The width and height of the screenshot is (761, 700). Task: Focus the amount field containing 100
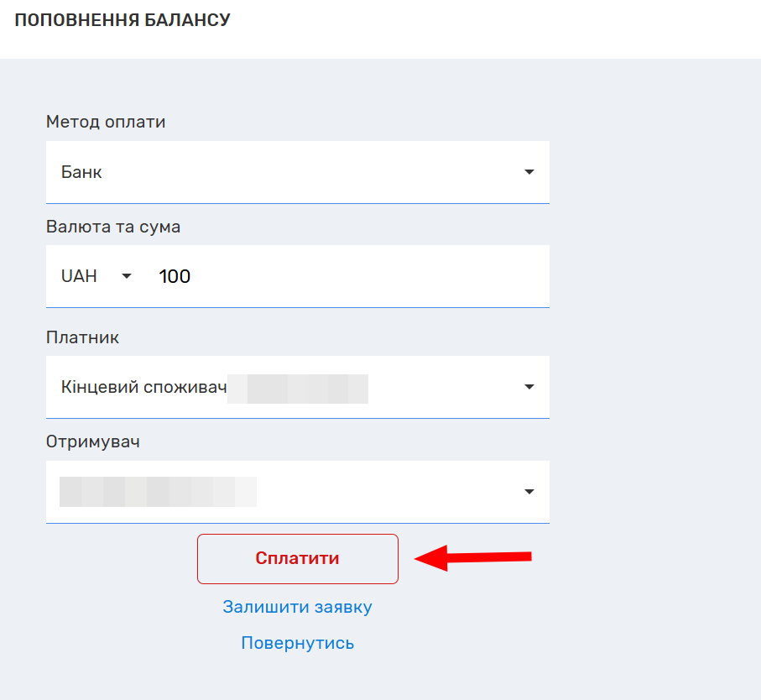pyautogui.click(x=336, y=276)
